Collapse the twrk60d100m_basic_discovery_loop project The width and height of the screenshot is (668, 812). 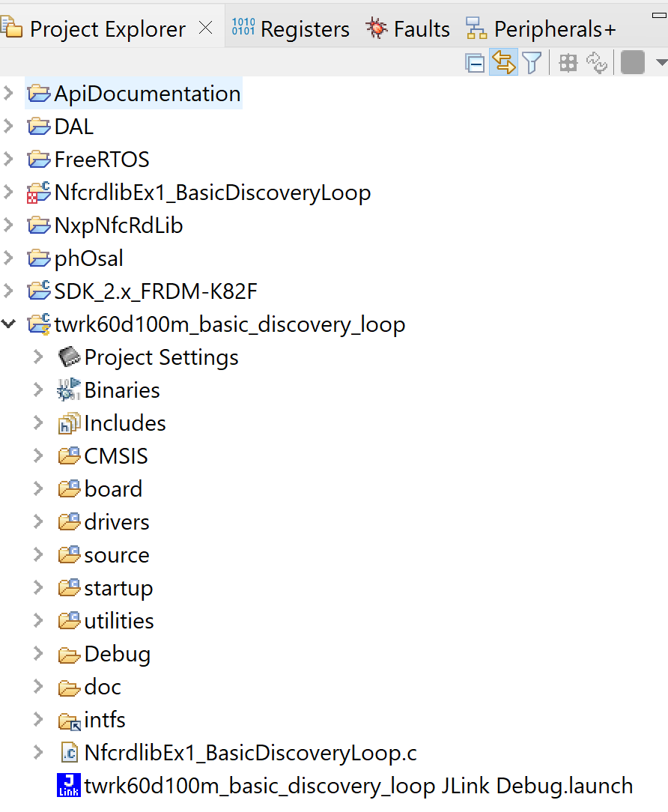point(10,324)
